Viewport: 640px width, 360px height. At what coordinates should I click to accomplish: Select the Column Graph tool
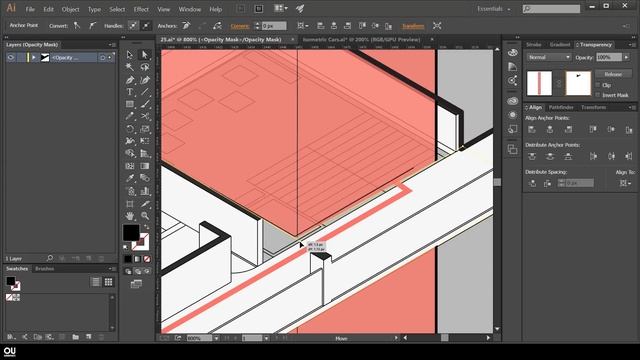pyautogui.click(x=144, y=191)
